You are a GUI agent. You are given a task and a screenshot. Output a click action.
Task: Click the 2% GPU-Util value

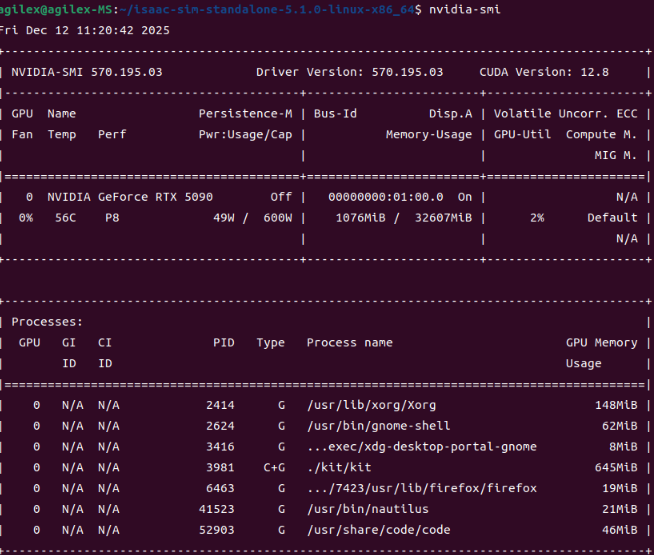[537, 218]
